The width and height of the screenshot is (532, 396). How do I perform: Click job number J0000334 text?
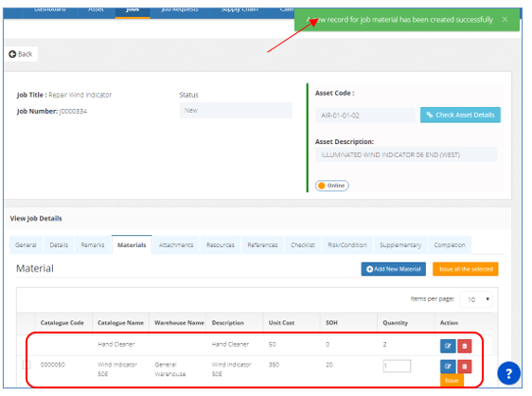73,111
